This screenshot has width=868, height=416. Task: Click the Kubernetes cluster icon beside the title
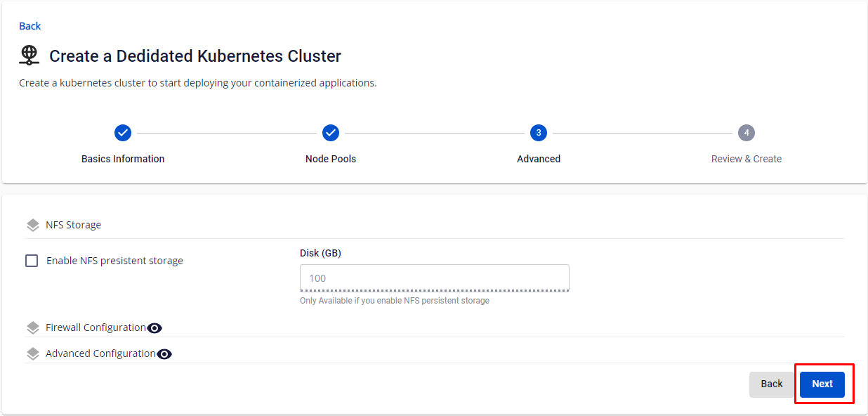(29, 56)
